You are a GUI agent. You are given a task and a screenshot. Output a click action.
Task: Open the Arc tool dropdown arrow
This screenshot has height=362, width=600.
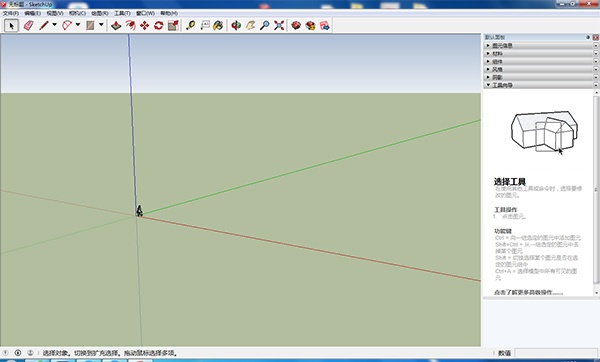click(78, 25)
